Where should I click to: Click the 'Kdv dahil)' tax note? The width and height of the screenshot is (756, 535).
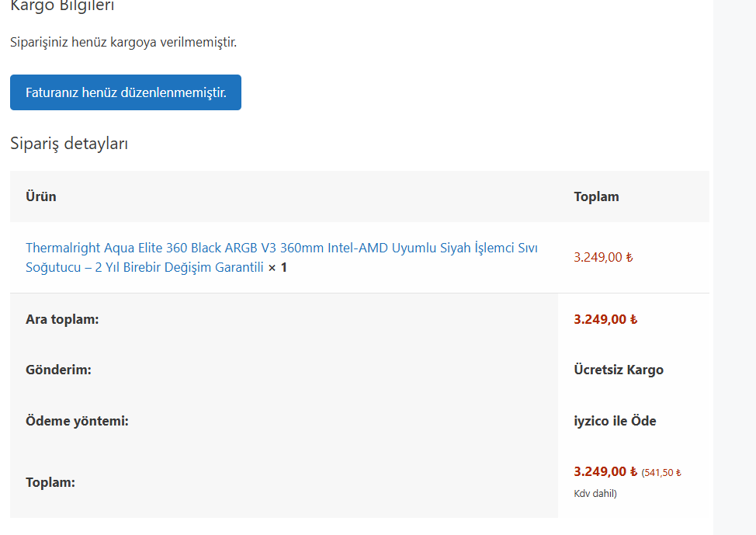[595, 493]
